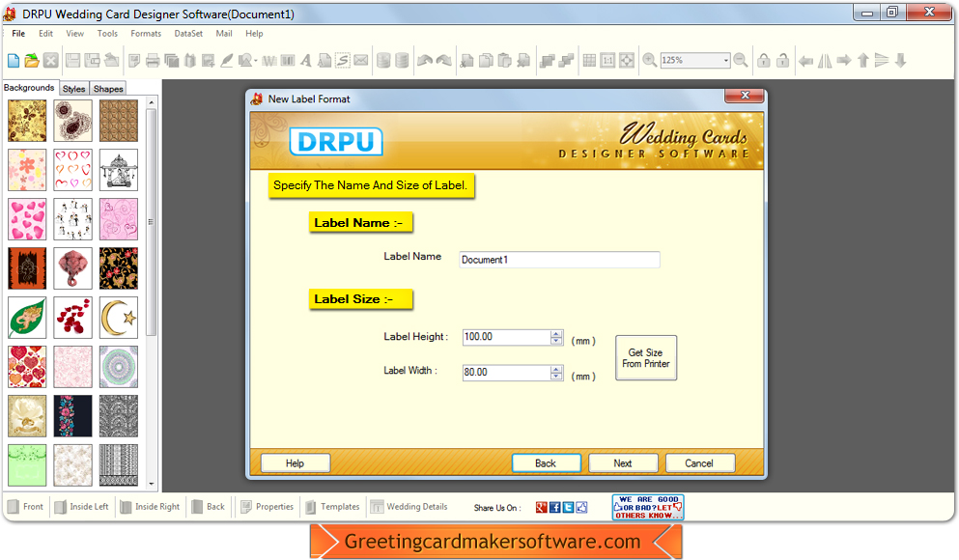
Task: Open the DataSet menu
Action: pos(188,34)
